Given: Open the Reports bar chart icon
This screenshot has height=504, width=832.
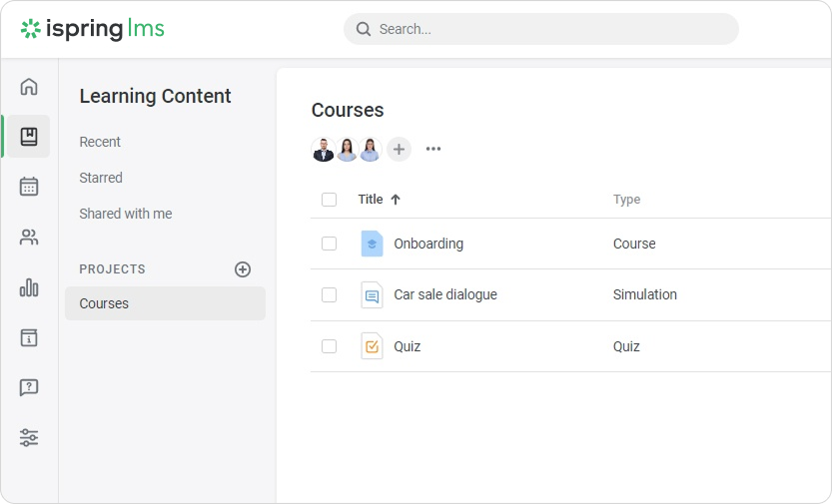Looking at the screenshot, I should (x=29, y=288).
